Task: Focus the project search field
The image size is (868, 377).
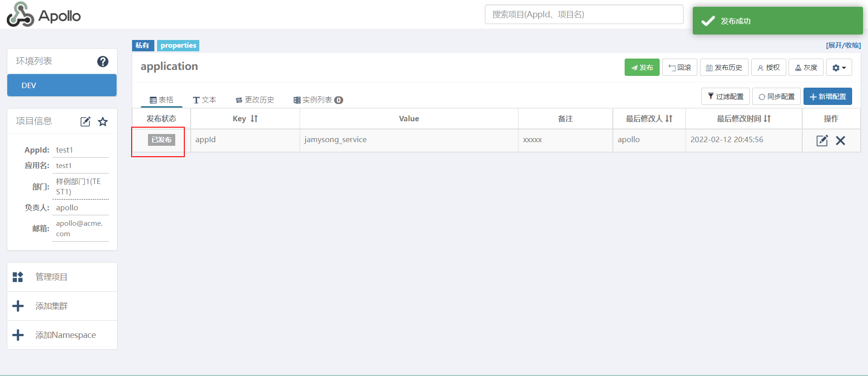Action: pyautogui.click(x=584, y=15)
